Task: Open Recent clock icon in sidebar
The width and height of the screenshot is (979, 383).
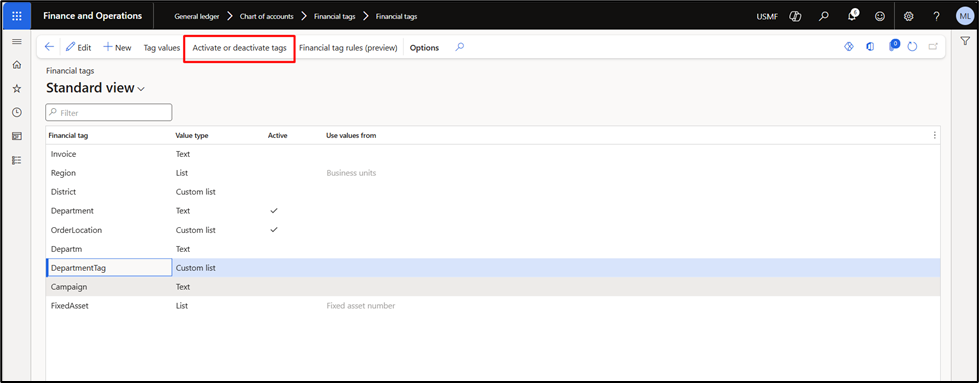Action: point(17,112)
